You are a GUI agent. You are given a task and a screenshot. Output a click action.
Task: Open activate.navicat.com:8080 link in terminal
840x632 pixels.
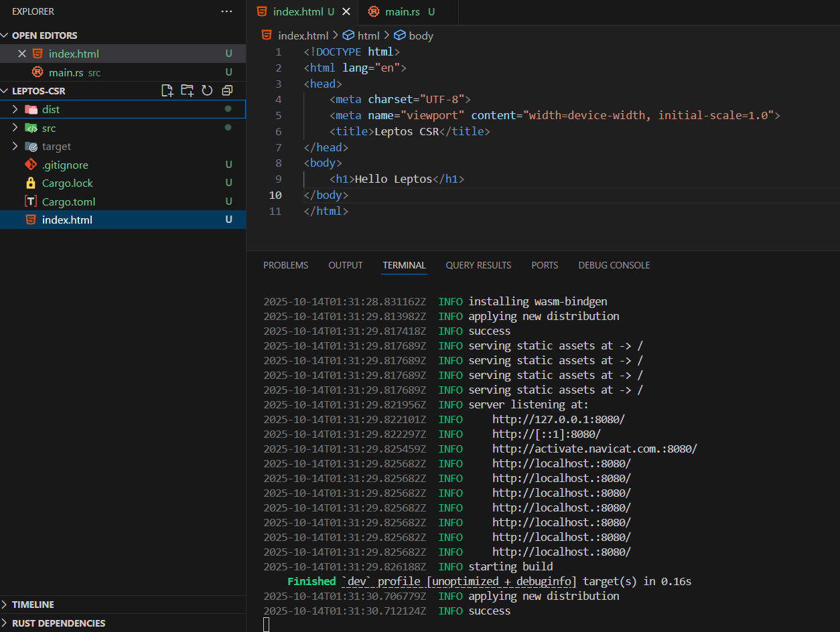click(x=595, y=449)
